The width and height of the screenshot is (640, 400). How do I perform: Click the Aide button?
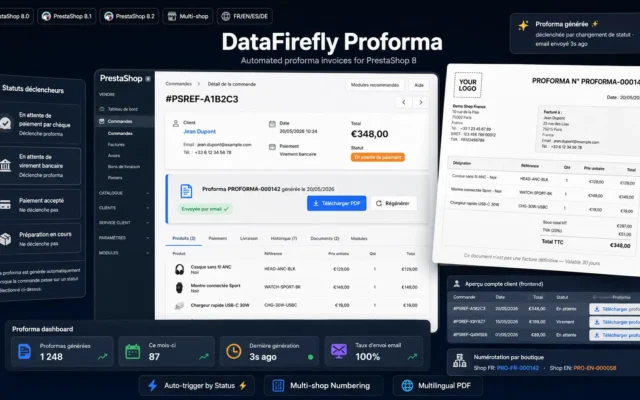click(x=419, y=85)
